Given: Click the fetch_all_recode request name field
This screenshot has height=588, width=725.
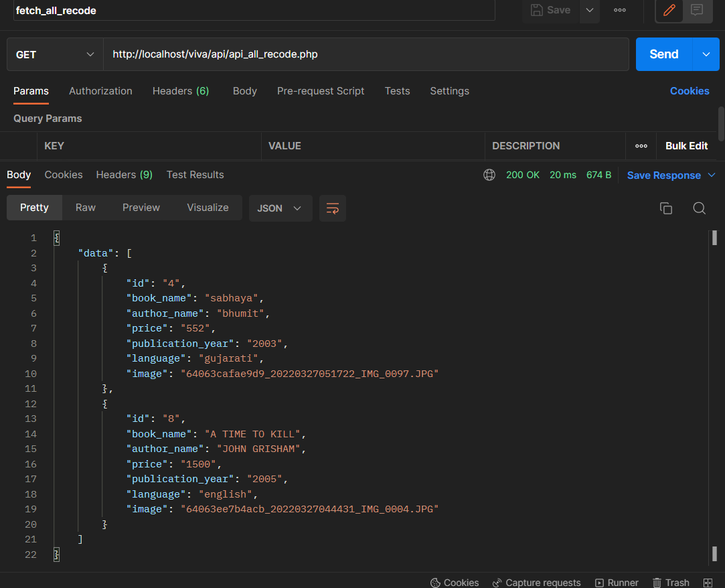Looking at the screenshot, I should point(254,10).
